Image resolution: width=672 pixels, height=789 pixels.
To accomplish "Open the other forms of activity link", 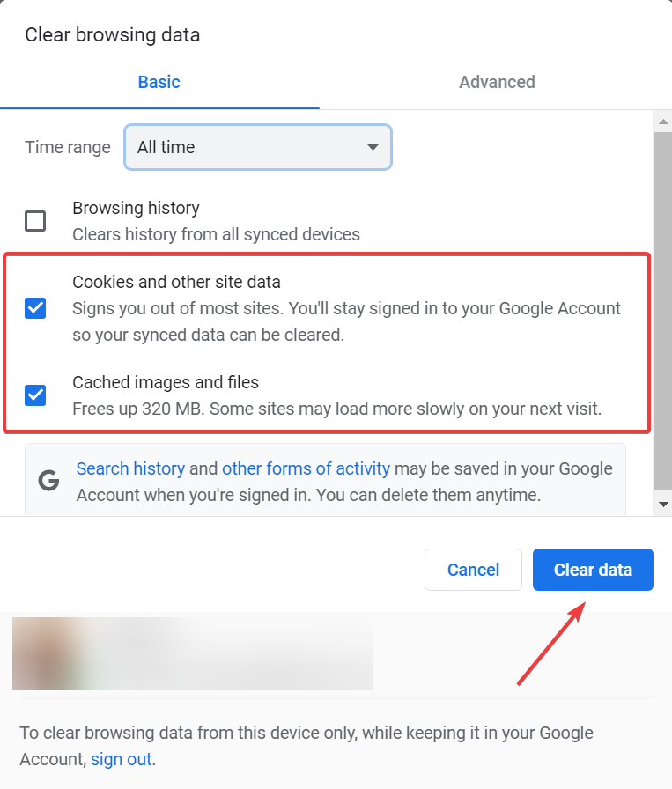I will click(x=306, y=468).
